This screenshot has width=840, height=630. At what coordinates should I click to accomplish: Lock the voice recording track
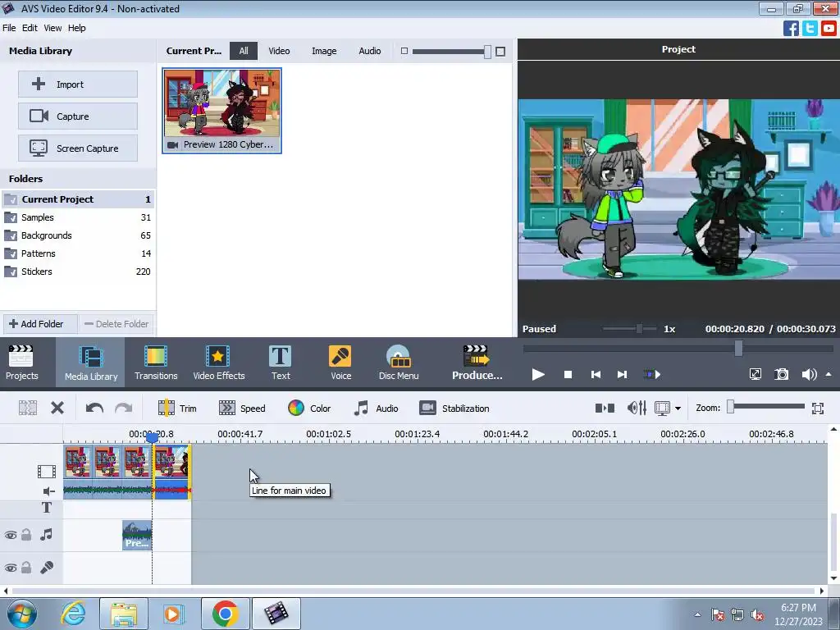coord(26,568)
